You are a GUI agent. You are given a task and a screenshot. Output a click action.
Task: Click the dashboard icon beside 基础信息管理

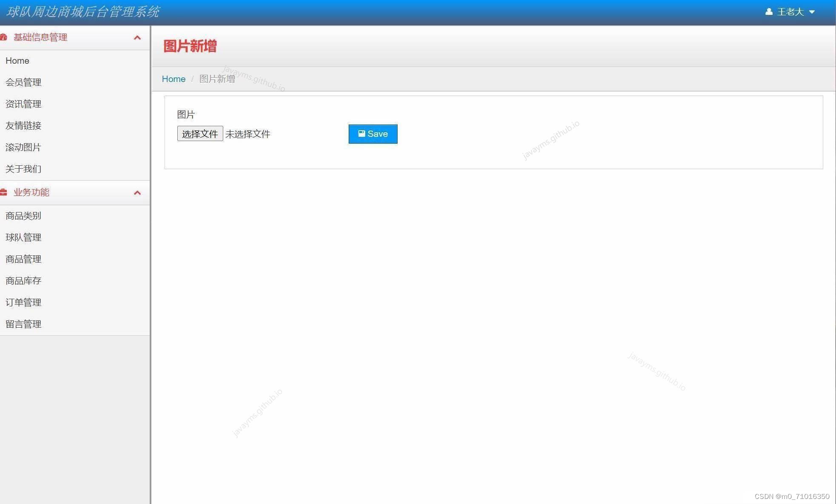coord(4,37)
